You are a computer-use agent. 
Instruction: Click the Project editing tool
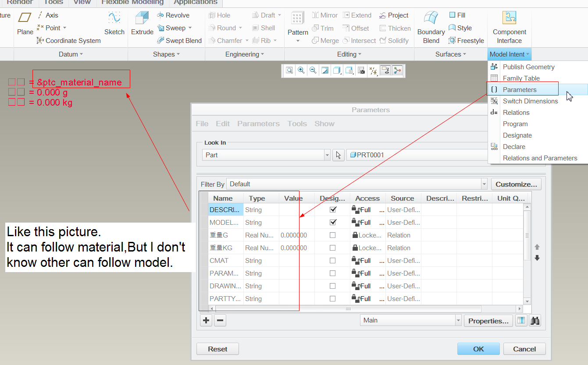click(393, 15)
